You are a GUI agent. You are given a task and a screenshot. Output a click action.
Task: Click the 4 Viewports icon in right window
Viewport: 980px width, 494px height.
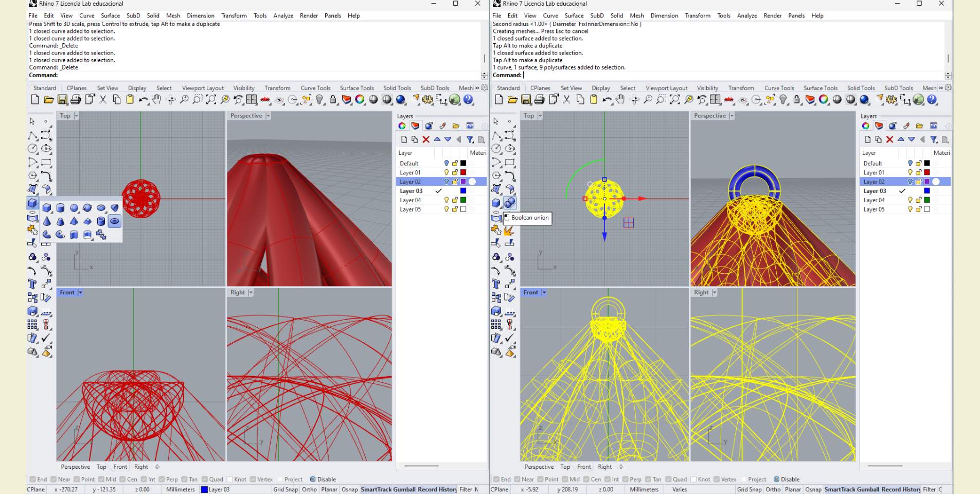coord(715,99)
